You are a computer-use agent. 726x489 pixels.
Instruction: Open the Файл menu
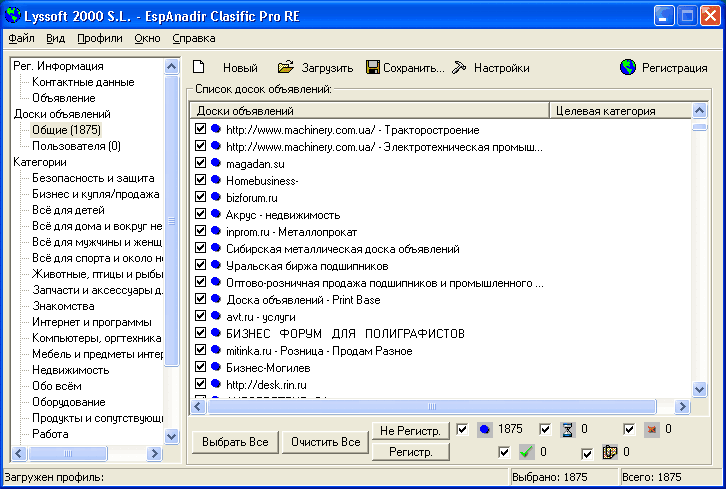pyautogui.click(x=21, y=38)
